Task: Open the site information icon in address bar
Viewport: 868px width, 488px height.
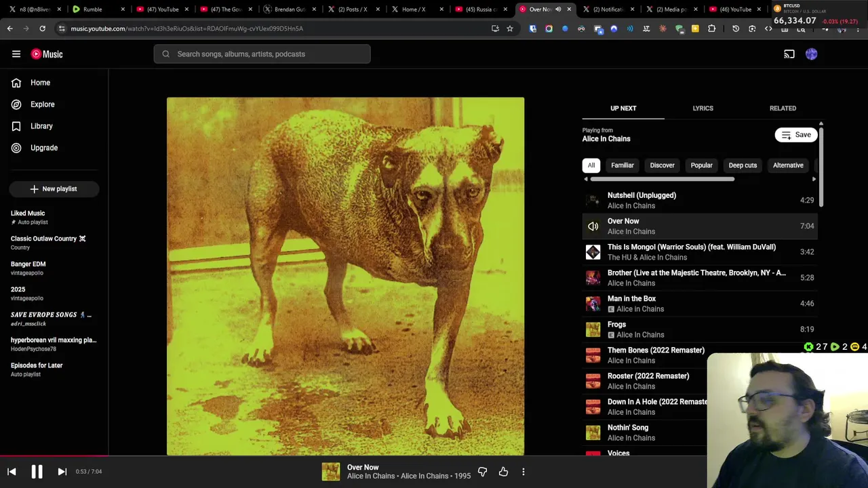Action: pos(62,28)
